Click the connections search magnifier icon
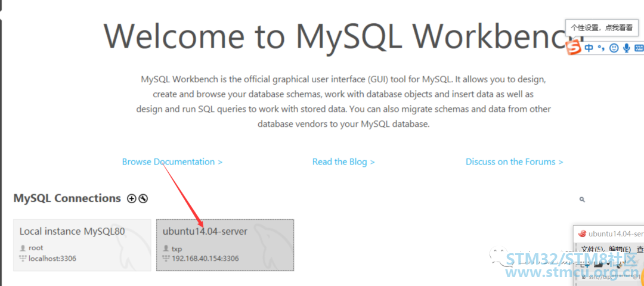Image resolution: width=644 pixels, height=286 pixels. coord(582,200)
